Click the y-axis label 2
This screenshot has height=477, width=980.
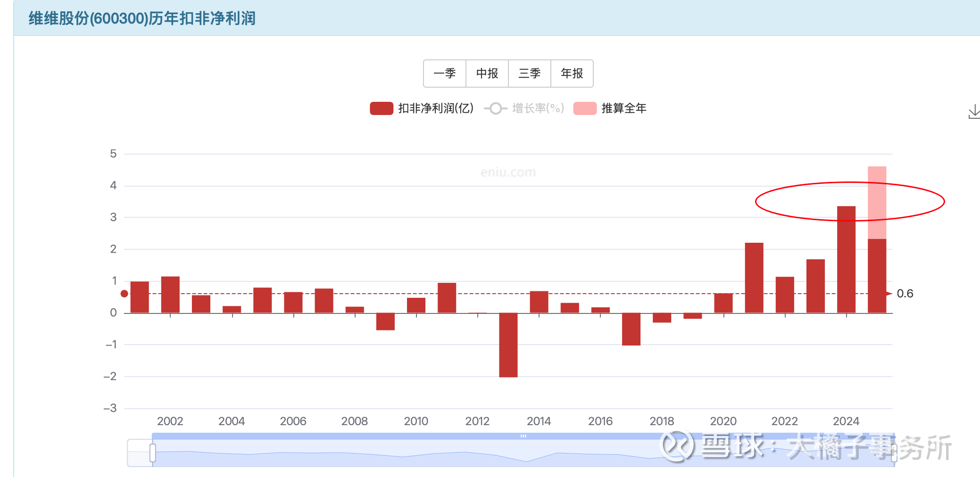tap(113, 249)
